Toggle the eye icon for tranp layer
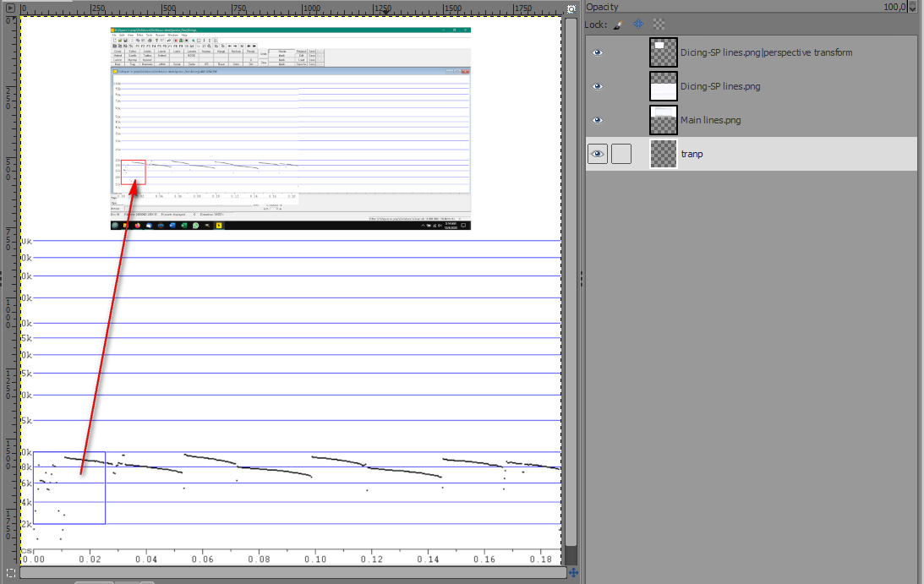The height and width of the screenshot is (584, 924). (598, 154)
